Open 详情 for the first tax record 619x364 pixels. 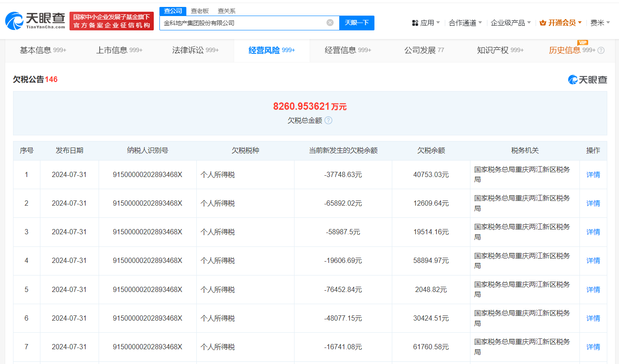[593, 174]
